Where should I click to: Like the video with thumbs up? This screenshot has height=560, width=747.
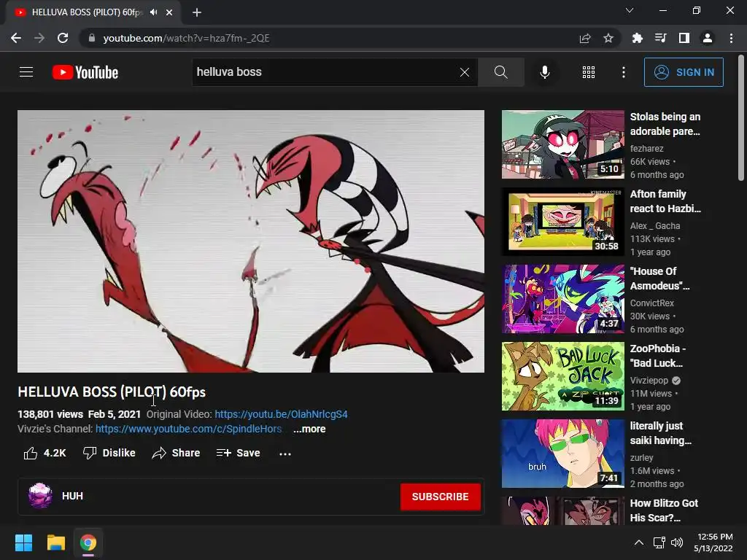pyautogui.click(x=44, y=453)
